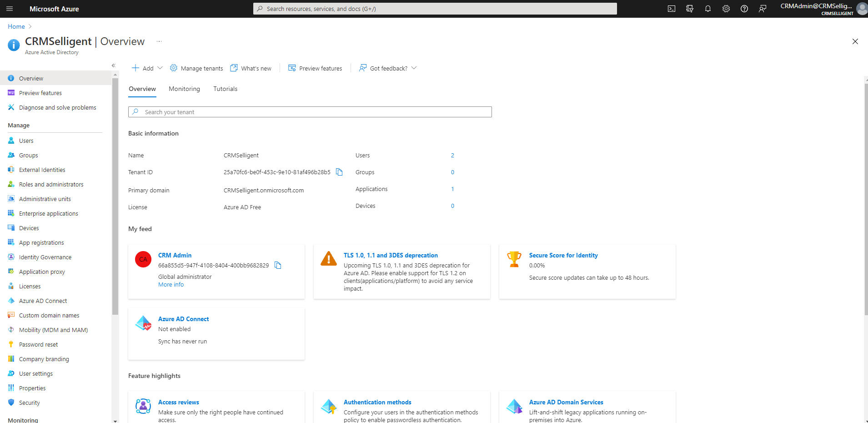Open Cloud Shell from the top bar
The height and width of the screenshot is (423, 868).
click(x=672, y=9)
